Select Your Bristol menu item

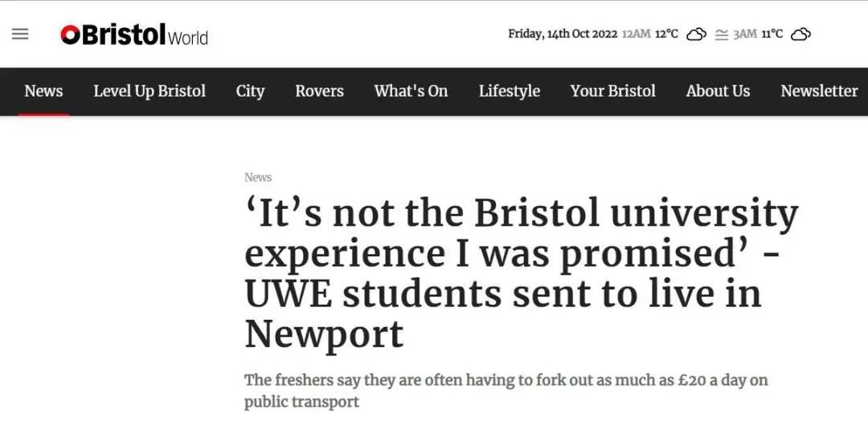point(612,91)
